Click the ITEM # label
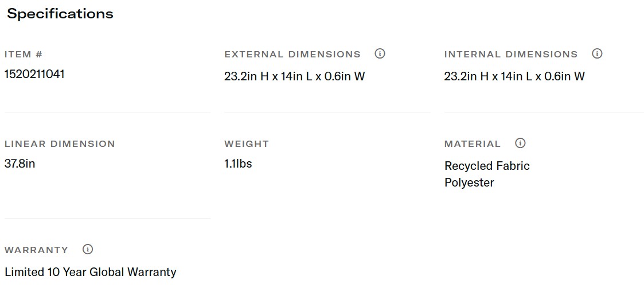 (24, 55)
